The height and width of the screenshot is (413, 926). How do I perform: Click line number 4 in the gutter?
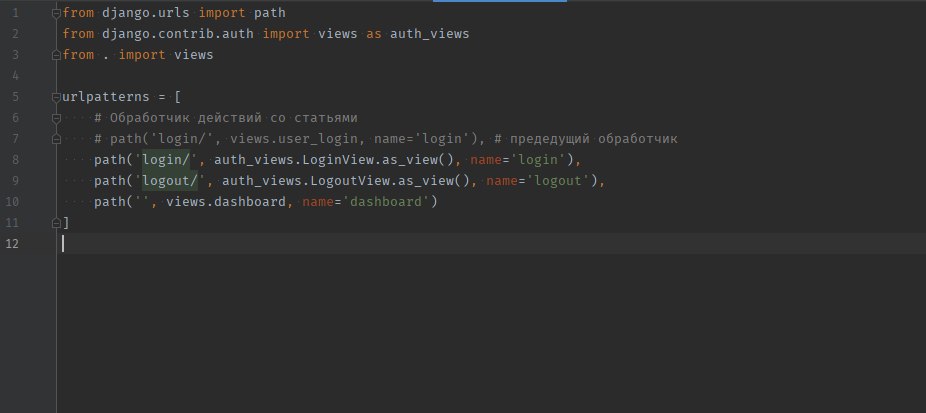click(15, 76)
